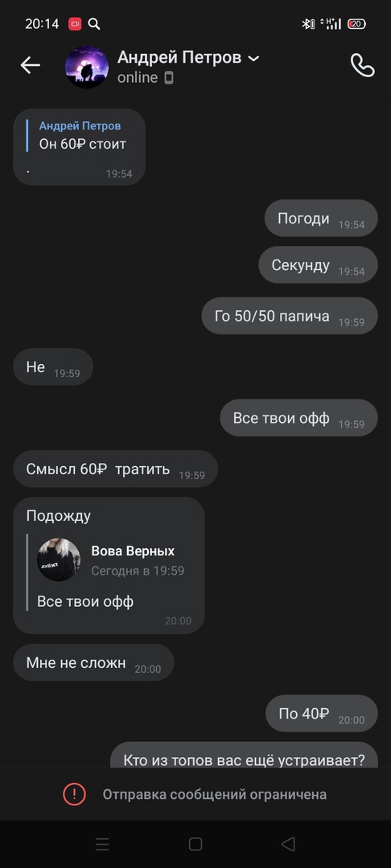Open Андрей Петров's profile avatar
This screenshot has width=391, height=868.
(x=87, y=67)
